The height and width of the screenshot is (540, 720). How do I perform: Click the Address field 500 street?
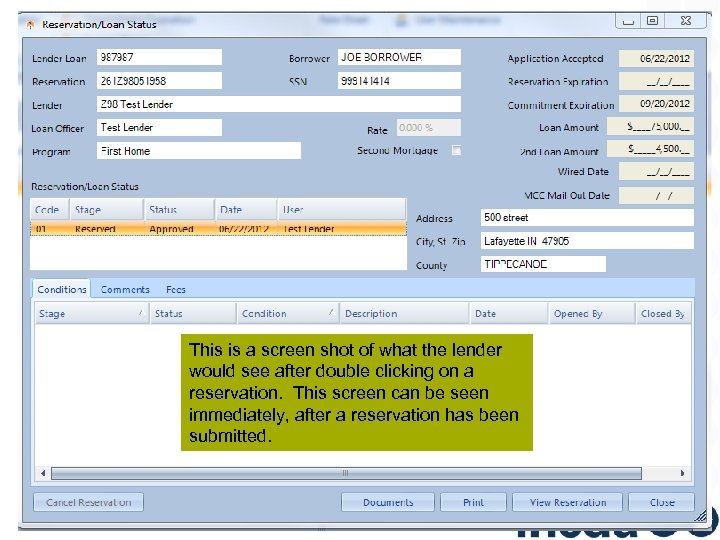coord(587,218)
